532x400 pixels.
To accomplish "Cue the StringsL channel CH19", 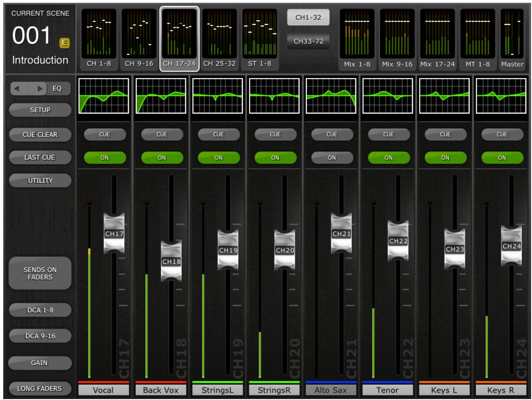I will pyautogui.click(x=219, y=135).
